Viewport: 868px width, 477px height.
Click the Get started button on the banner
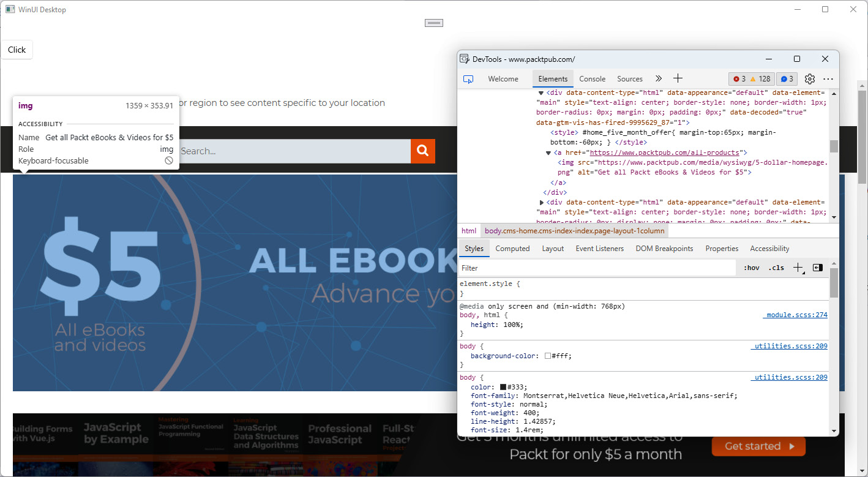point(758,446)
